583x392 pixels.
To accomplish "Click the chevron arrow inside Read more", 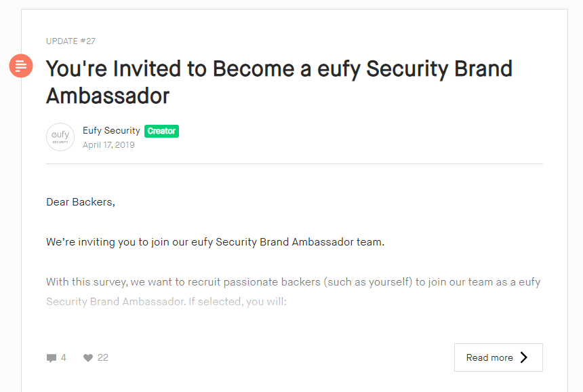I will tap(524, 357).
